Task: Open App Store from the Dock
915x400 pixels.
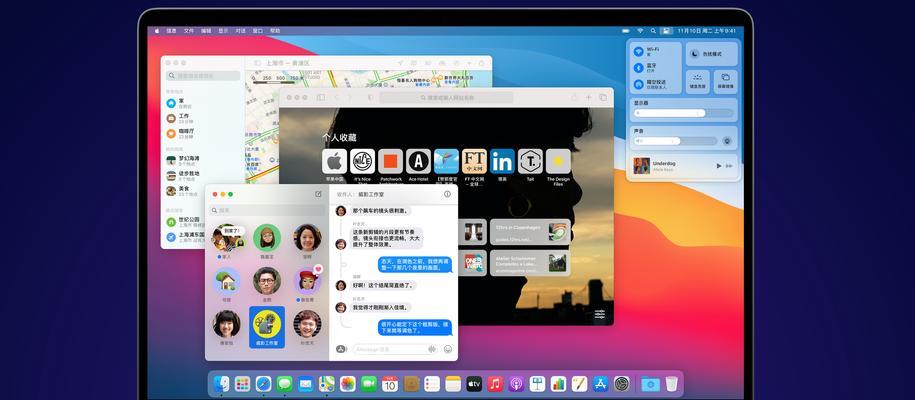Action: pos(600,384)
